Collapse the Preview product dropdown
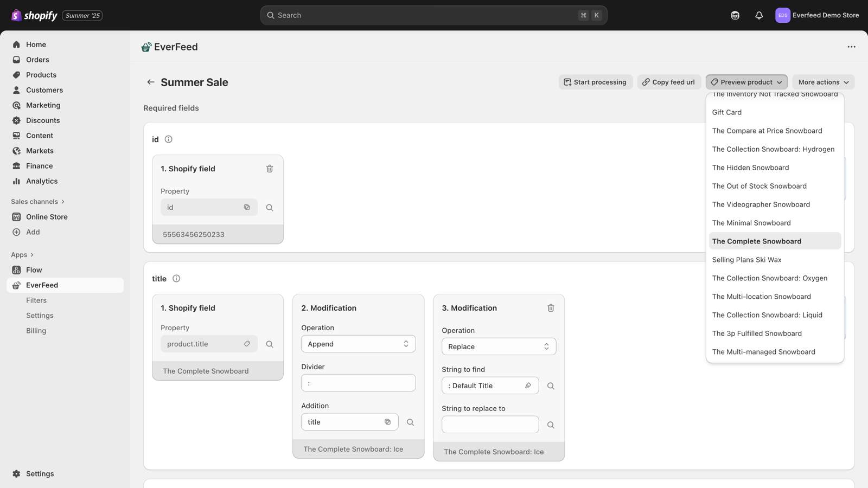The image size is (868, 488). coord(746,82)
